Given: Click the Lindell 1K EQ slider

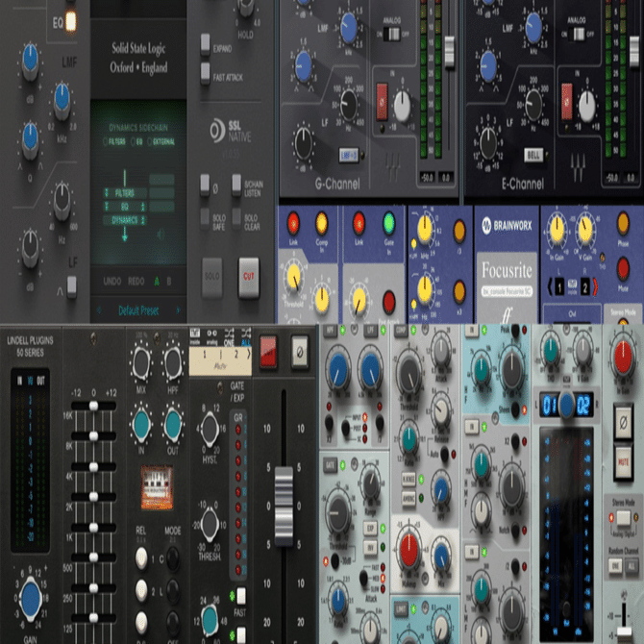Looking at the screenshot, I should click(x=93, y=527).
